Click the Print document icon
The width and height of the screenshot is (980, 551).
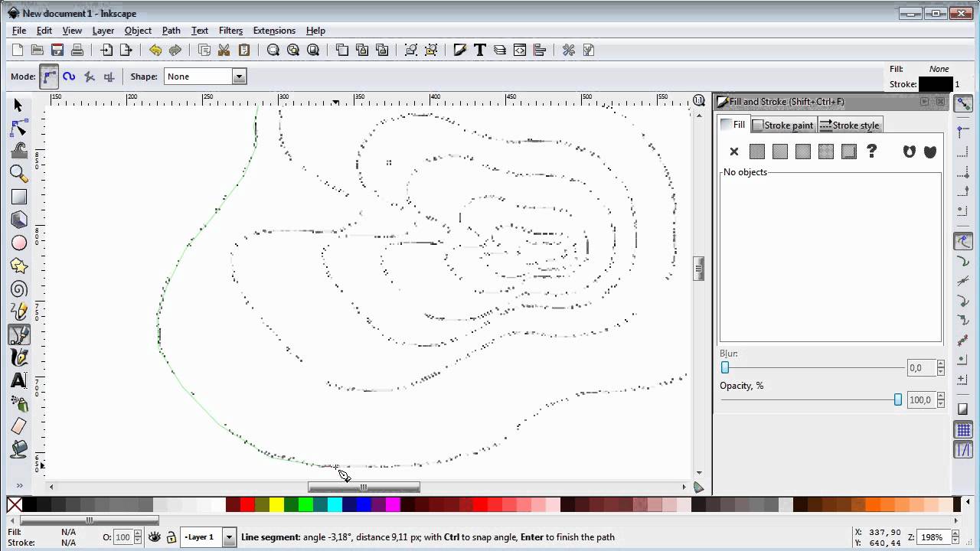tap(77, 51)
